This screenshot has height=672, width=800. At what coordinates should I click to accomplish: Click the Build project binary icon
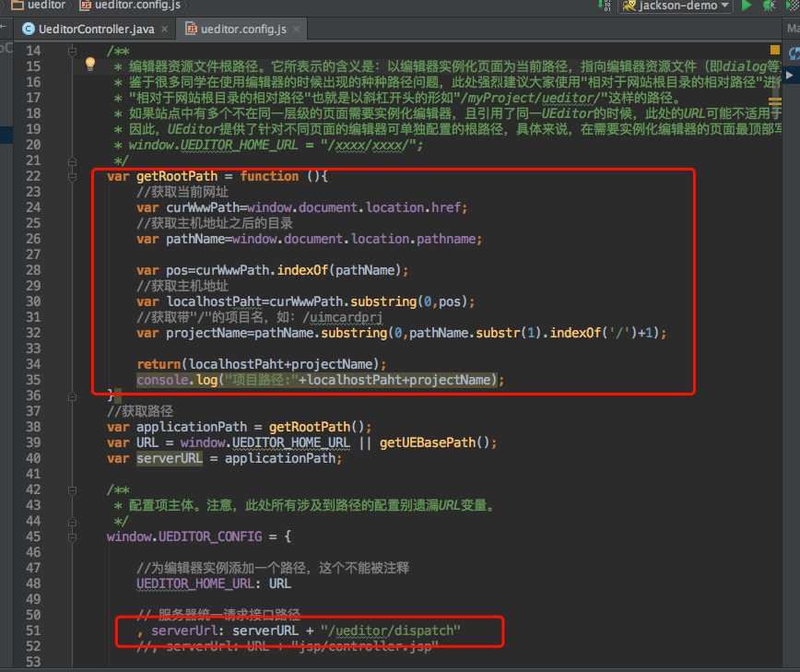[x=605, y=6]
